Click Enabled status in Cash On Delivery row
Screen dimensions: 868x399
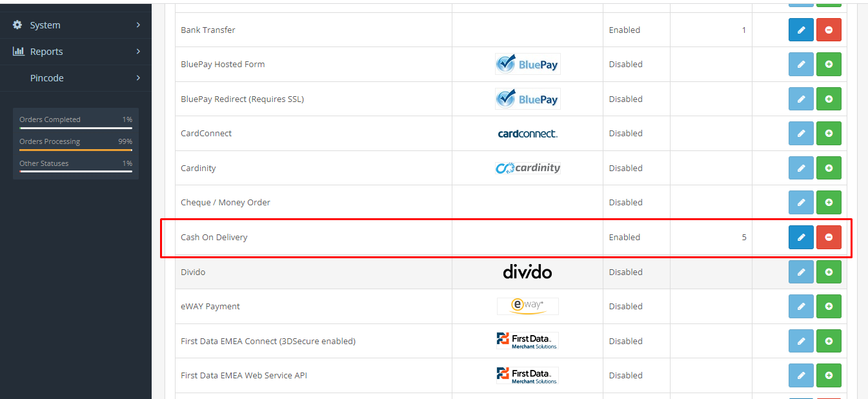(624, 237)
